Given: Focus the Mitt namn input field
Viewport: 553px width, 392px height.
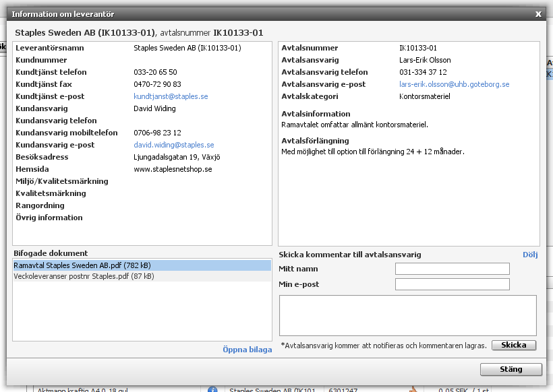Looking at the screenshot, I should (x=452, y=269).
